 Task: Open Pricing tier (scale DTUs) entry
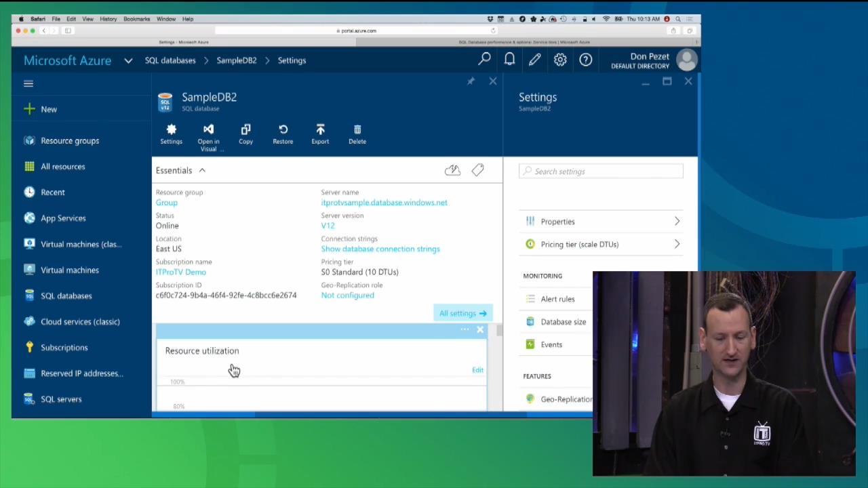tap(602, 244)
